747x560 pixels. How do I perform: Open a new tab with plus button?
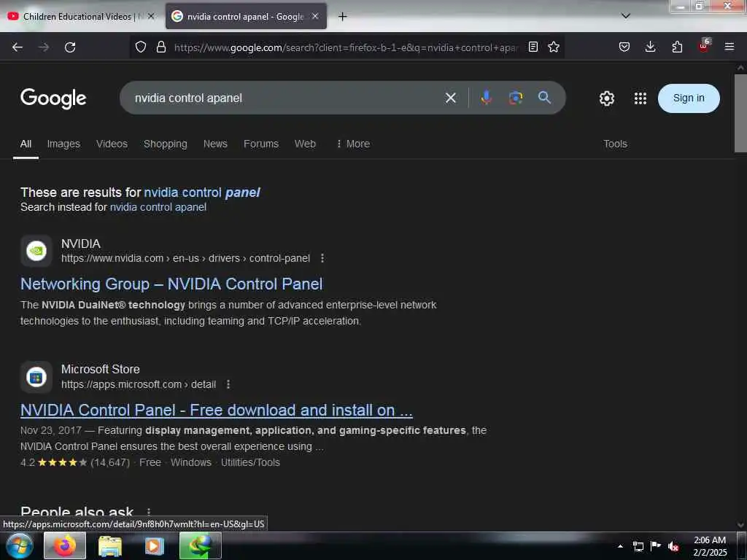(x=343, y=17)
